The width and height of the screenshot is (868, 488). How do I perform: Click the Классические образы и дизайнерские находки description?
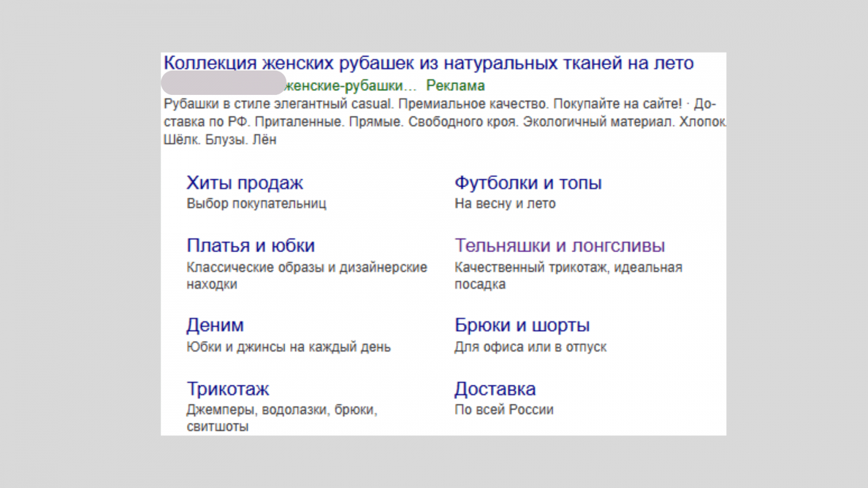point(307,275)
